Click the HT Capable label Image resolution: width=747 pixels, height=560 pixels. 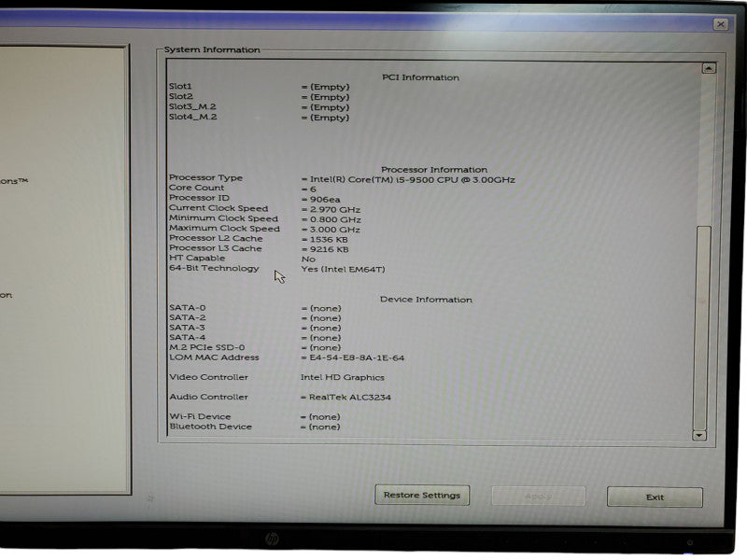pyautogui.click(x=197, y=259)
